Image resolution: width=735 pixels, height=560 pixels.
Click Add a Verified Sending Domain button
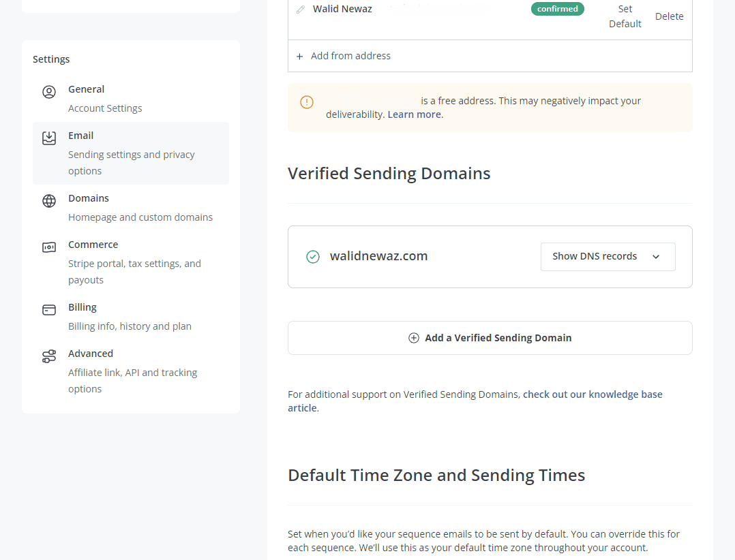coord(490,338)
